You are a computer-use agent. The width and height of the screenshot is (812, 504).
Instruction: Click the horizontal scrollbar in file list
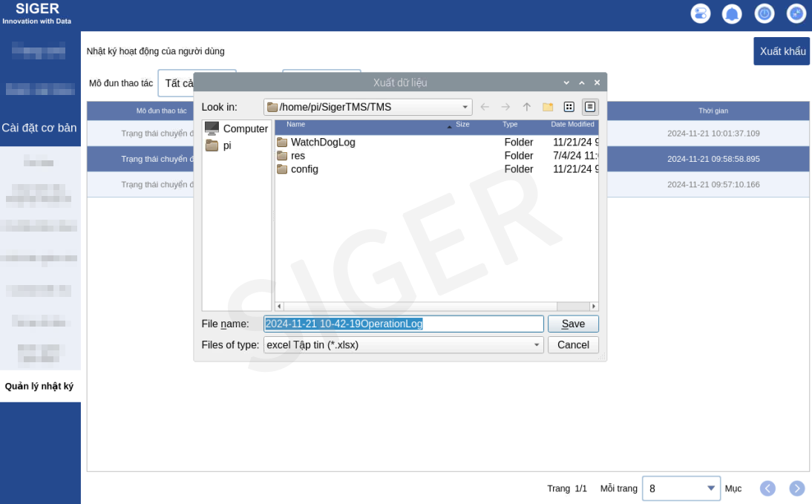[x=436, y=306]
